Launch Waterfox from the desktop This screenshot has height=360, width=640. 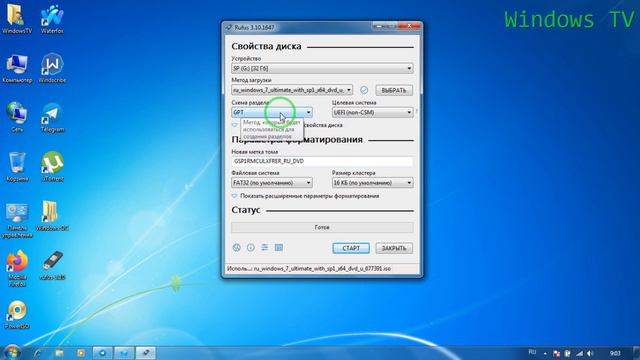52,19
